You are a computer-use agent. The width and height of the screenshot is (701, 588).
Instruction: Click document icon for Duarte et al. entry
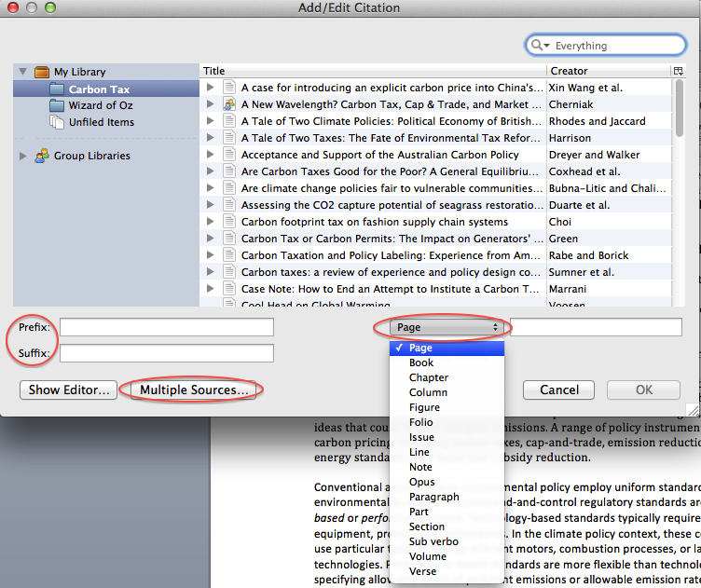[x=229, y=205]
